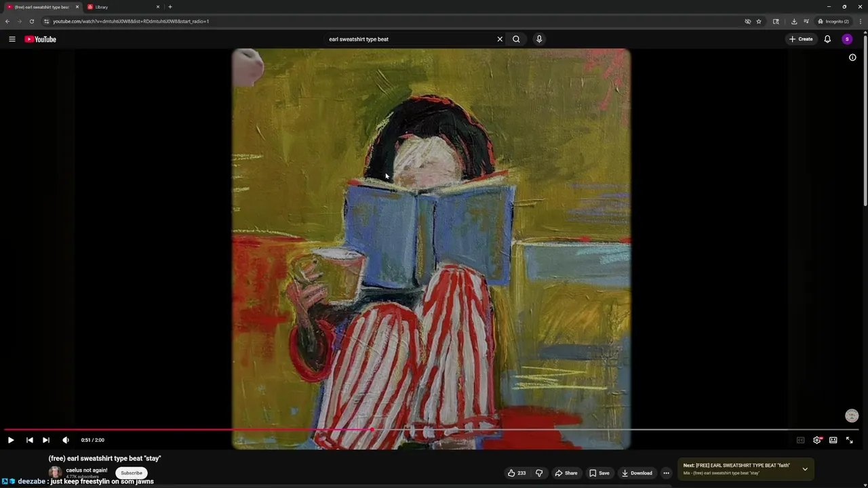Close the Library tab
This screenshot has width=868, height=488.
158,7
